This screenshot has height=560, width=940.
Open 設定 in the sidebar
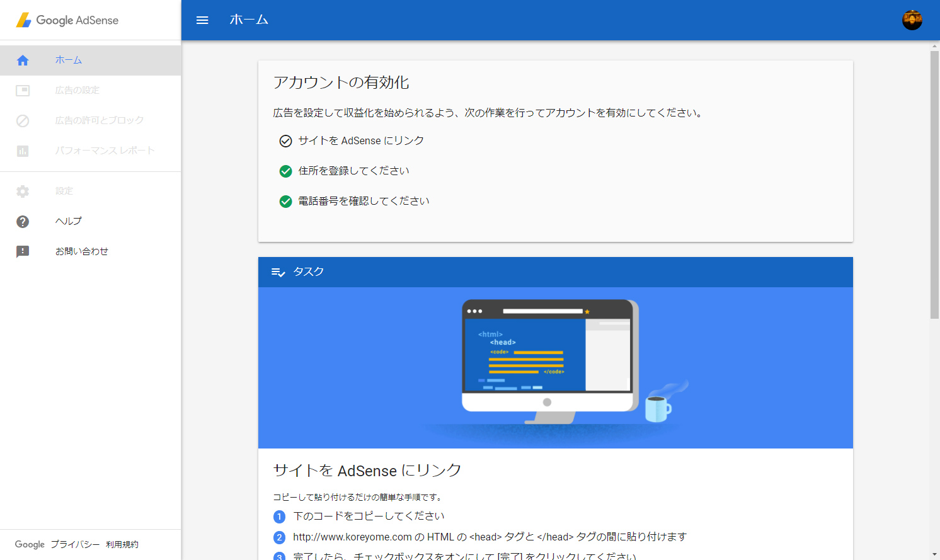point(91,191)
